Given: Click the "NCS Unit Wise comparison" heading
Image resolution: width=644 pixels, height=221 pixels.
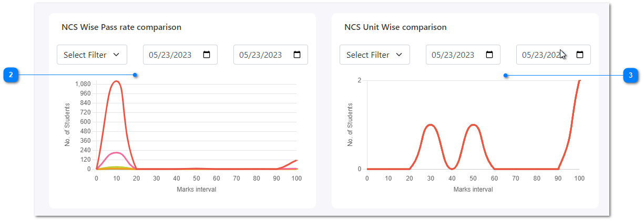Looking at the screenshot, I should click(395, 27).
